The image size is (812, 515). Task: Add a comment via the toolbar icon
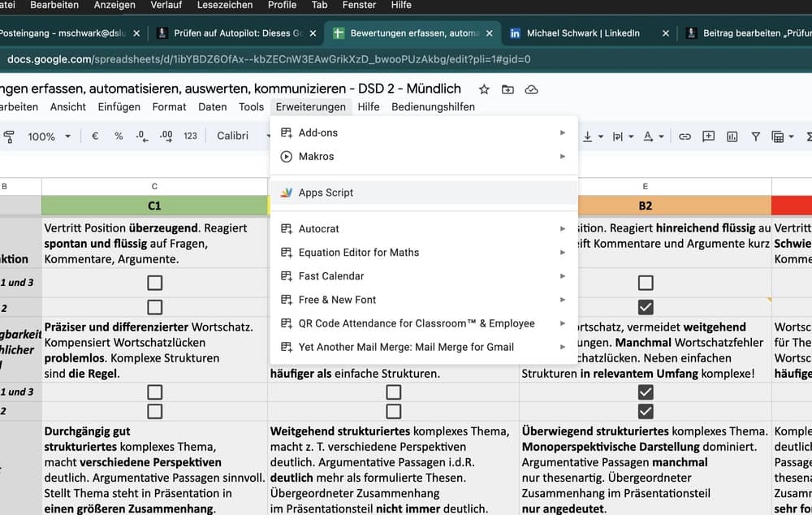708,136
